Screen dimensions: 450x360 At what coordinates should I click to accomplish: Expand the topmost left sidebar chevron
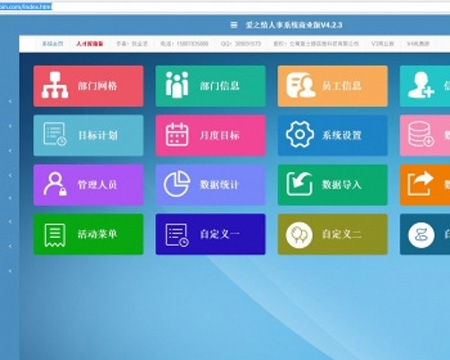pos(10,101)
